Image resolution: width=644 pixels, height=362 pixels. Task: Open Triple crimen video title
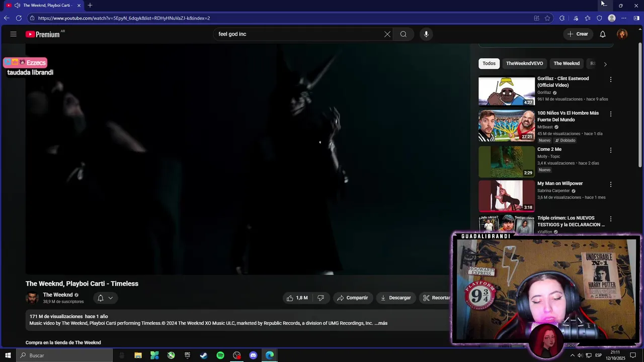tap(571, 221)
